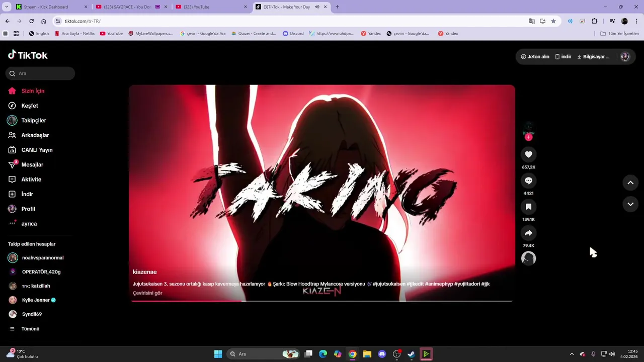Viewport: 644px width, 362px height.
Task: Click the Jeton alın button
Action: (x=535, y=57)
